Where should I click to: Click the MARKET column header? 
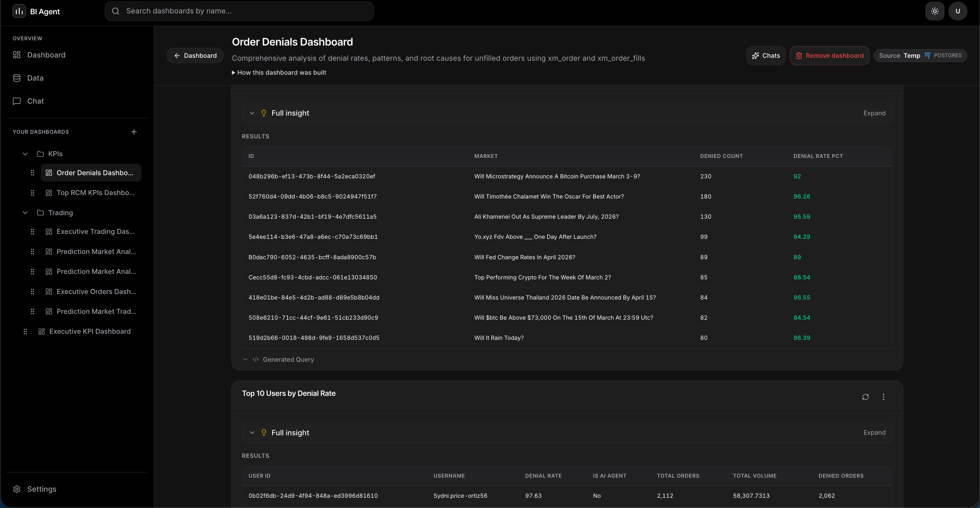click(486, 156)
